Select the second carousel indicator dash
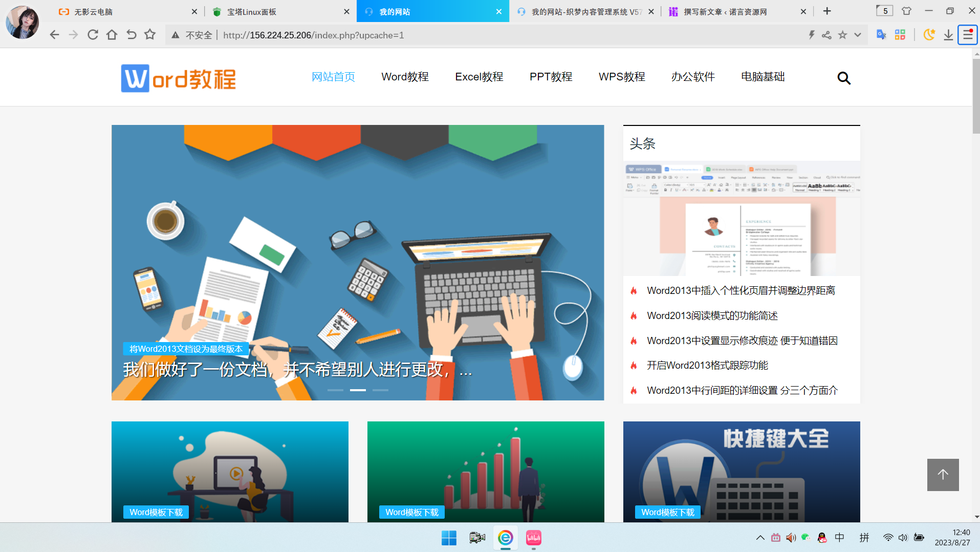 click(358, 390)
